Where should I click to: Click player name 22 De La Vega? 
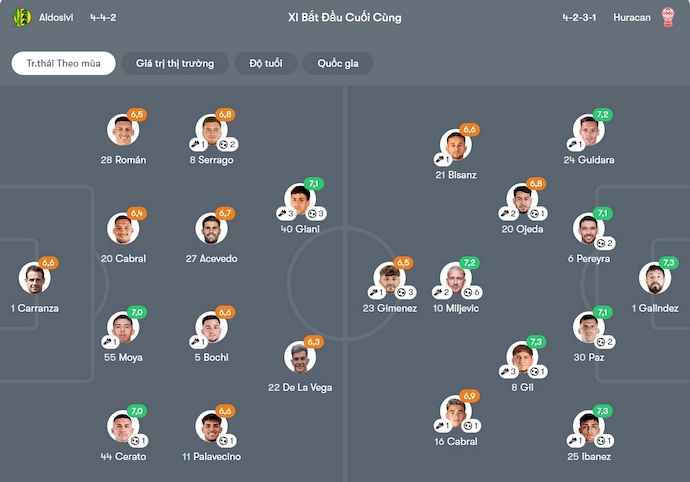coord(300,387)
